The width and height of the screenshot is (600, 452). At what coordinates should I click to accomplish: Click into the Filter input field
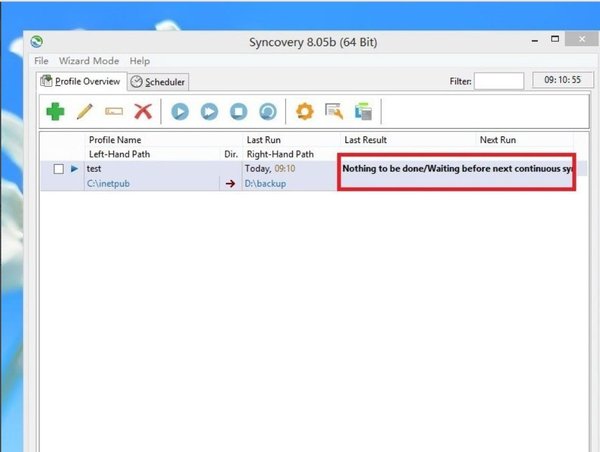[499, 81]
